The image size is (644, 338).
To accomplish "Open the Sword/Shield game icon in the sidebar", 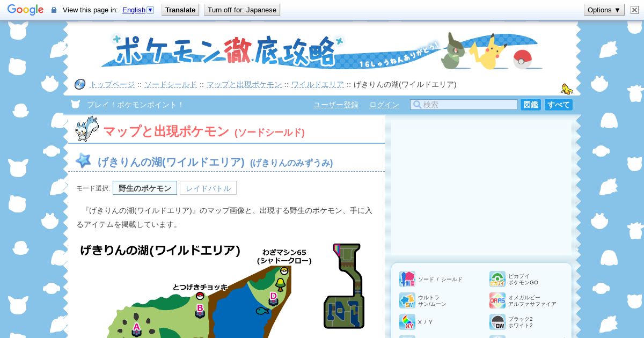I will click(407, 279).
